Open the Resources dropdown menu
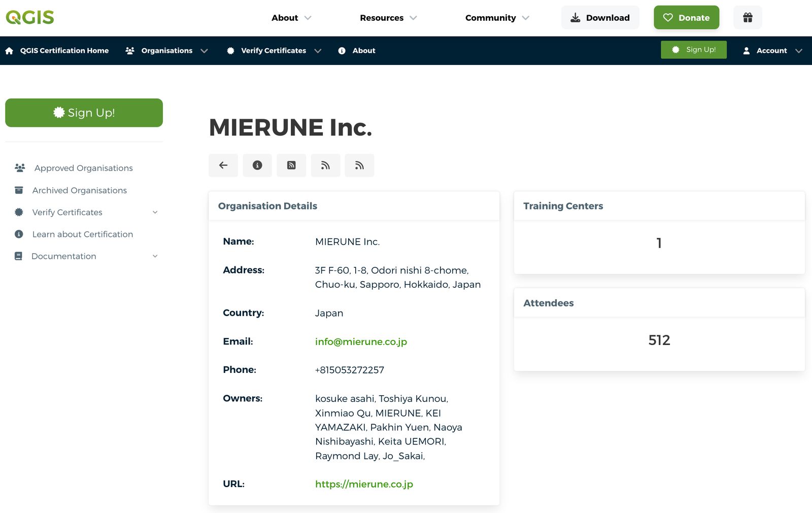Image resolution: width=812 pixels, height=513 pixels. coord(388,18)
